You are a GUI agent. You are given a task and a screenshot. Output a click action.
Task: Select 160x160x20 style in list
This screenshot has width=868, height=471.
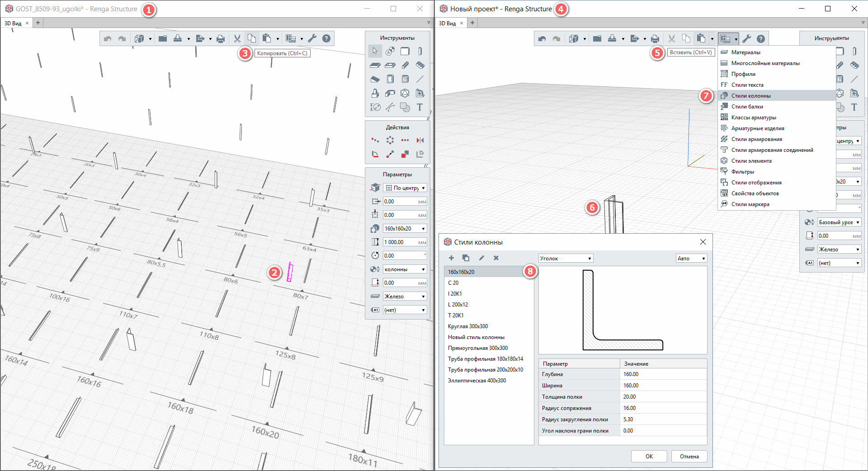(x=489, y=272)
